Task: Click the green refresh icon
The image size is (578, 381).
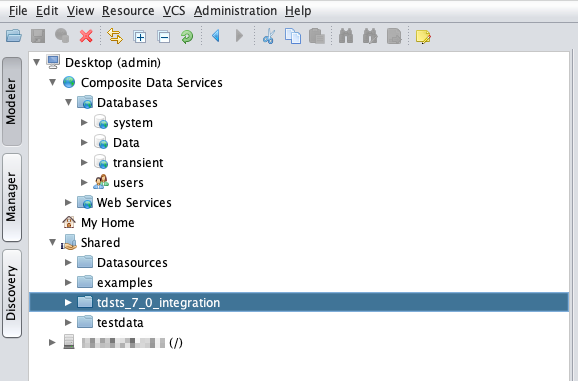Action: pos(187,36)
